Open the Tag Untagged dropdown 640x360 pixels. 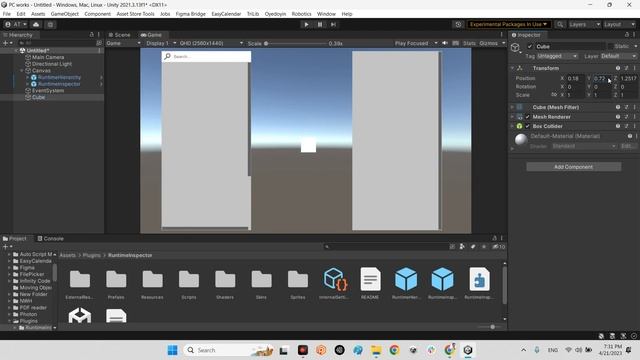click(x=557, y=56)
